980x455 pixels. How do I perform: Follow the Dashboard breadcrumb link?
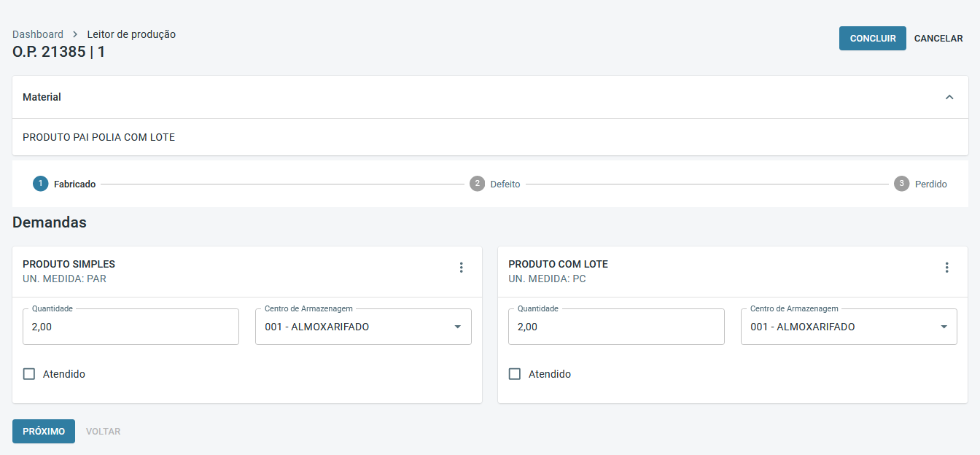pos(38,34)
